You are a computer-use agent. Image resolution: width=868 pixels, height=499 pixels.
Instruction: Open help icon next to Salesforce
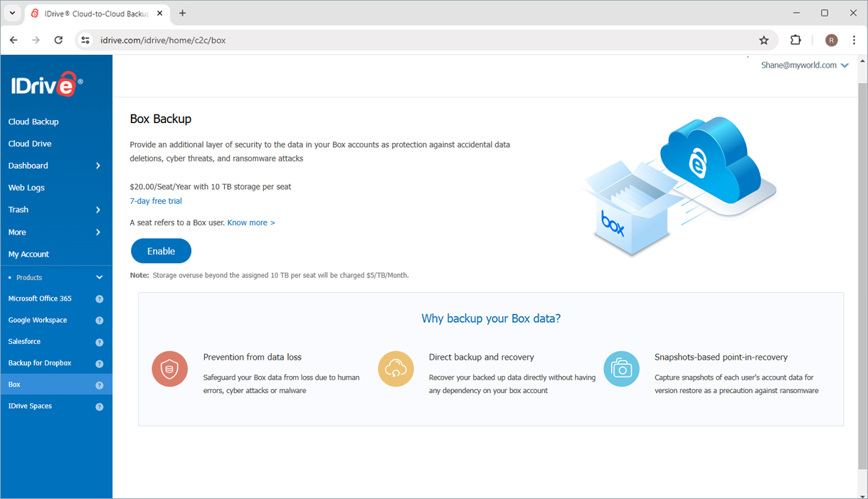(x=100, y=342)
